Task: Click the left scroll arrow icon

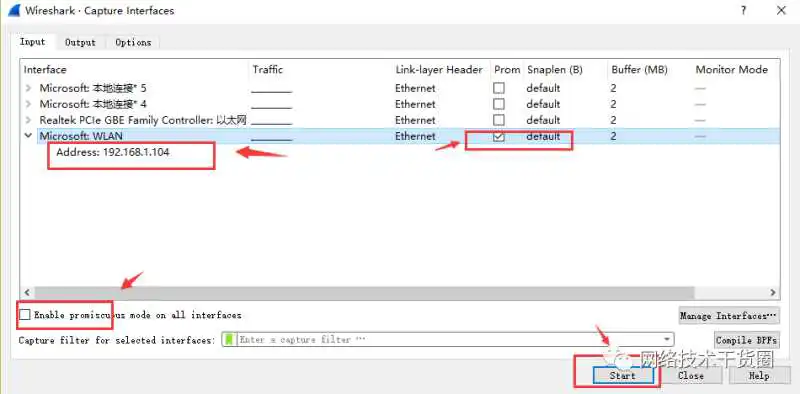Action: [x=27, y=293]
